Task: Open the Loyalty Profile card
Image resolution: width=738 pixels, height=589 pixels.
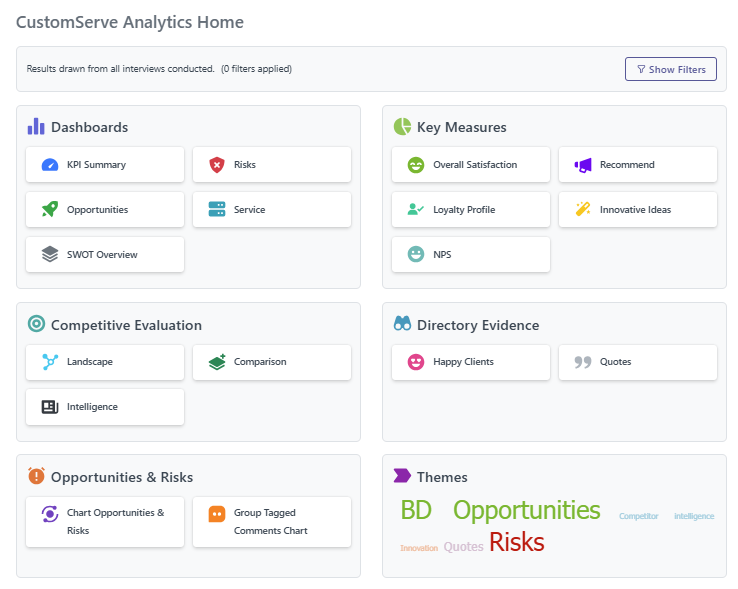Action: 471,210
